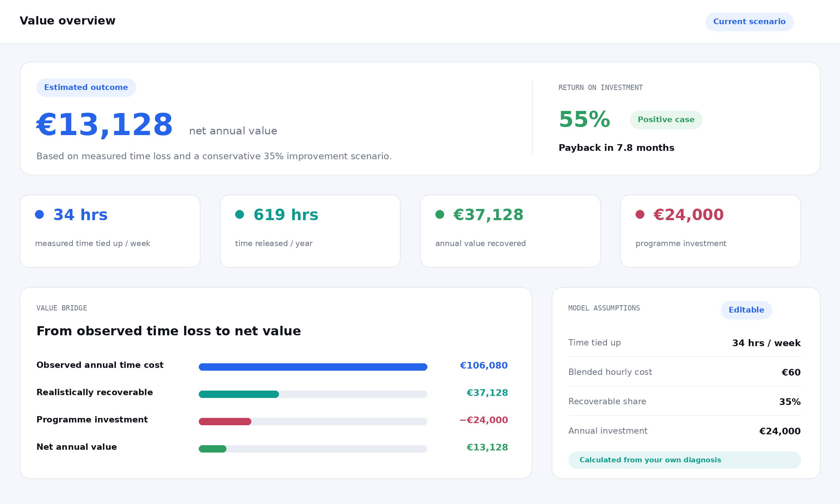Screen dimensions: 840x504
Task: Click the Estimated outcome badge
Action: 86,87
